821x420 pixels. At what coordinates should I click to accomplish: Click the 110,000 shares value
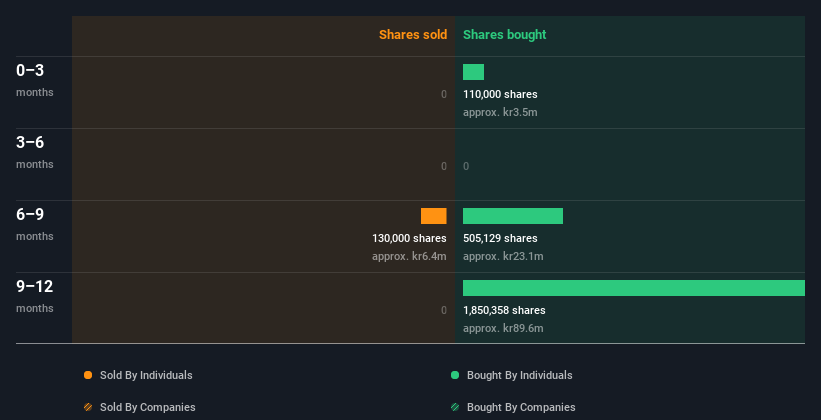tap(500, 94)
